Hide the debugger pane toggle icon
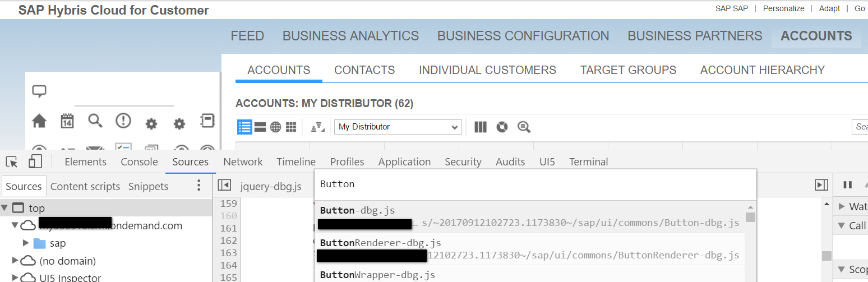868x282 pixels. [821, 185]
